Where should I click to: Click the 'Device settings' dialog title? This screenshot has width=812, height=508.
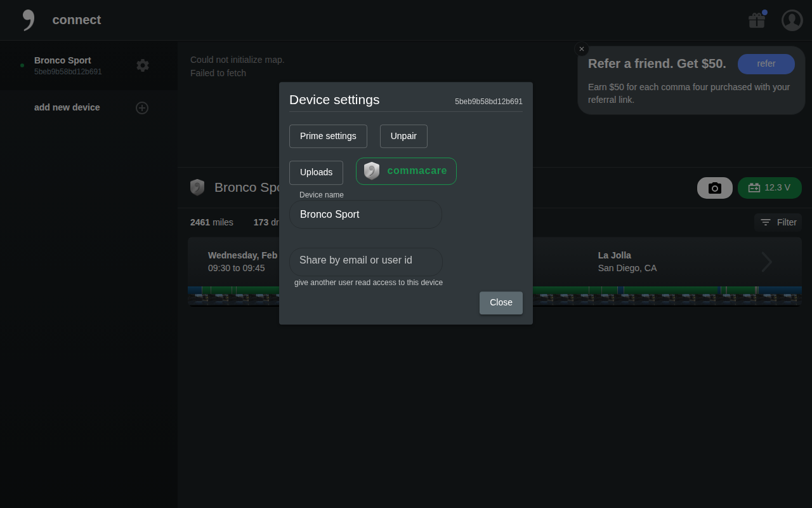tap(334, 100)
